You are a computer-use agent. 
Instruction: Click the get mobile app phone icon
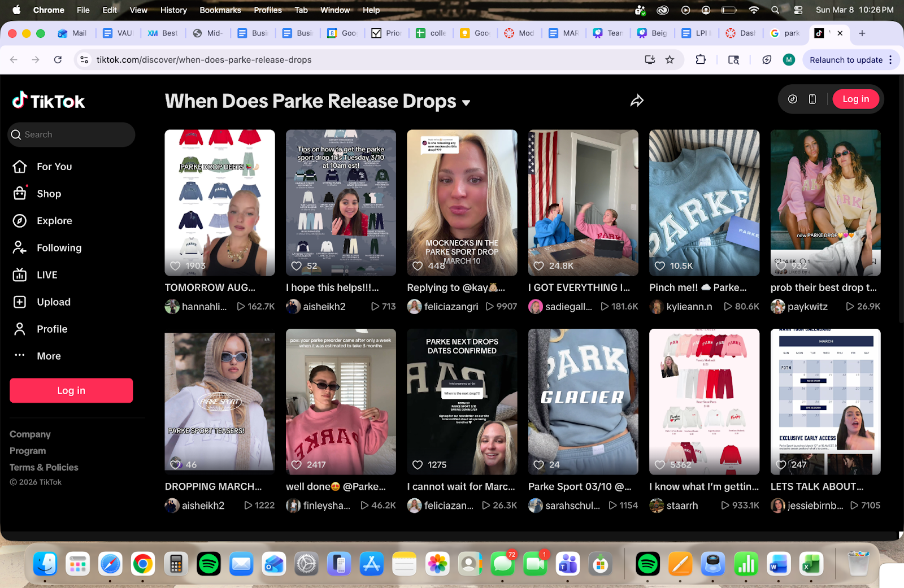812,99
